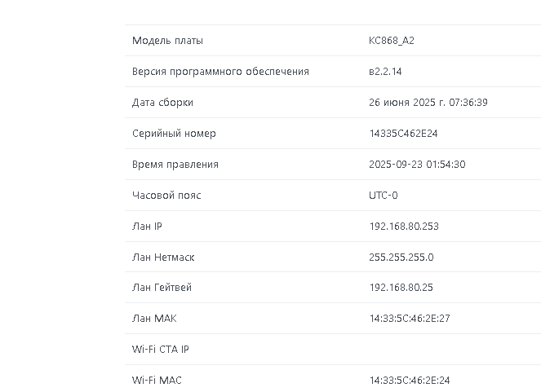The height and width of the screenshot is (392, 541).
Task: Click the "Время правления" label
Action: point(175,165)
